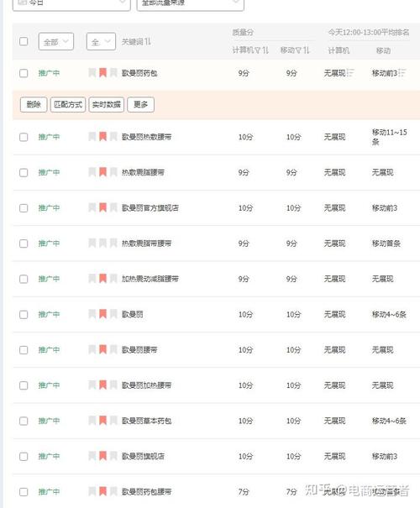420x508 pixels.
Task: Expand the 今日 date dropdown
Action: pos(71,3)
